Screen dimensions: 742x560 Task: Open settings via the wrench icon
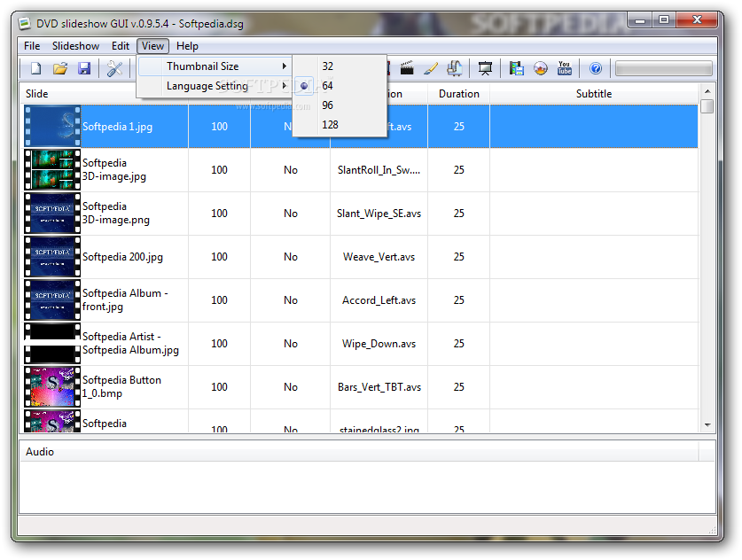point(114,68)
